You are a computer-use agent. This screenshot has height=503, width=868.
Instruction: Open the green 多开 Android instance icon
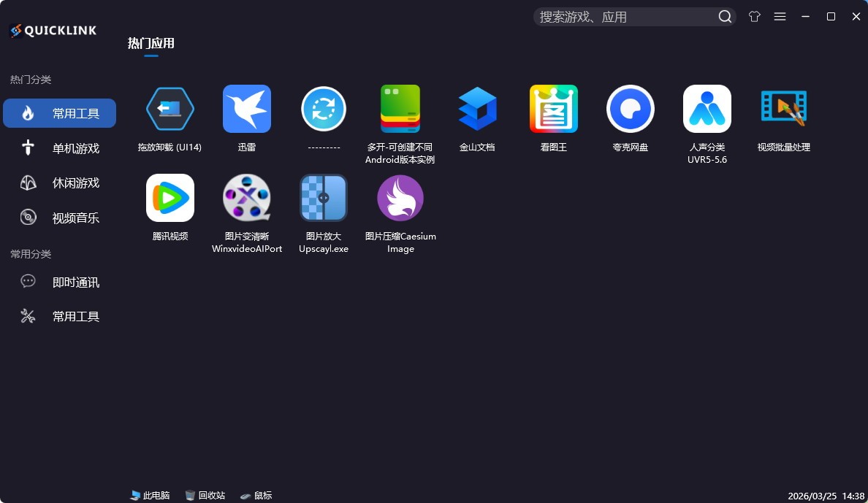(x=400, y=109)
